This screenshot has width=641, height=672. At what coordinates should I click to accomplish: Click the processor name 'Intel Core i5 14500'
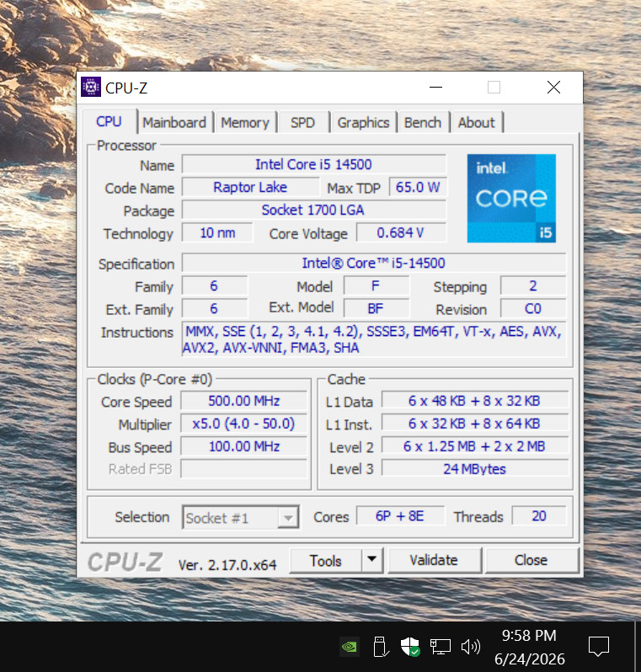(x=314, y=164)
